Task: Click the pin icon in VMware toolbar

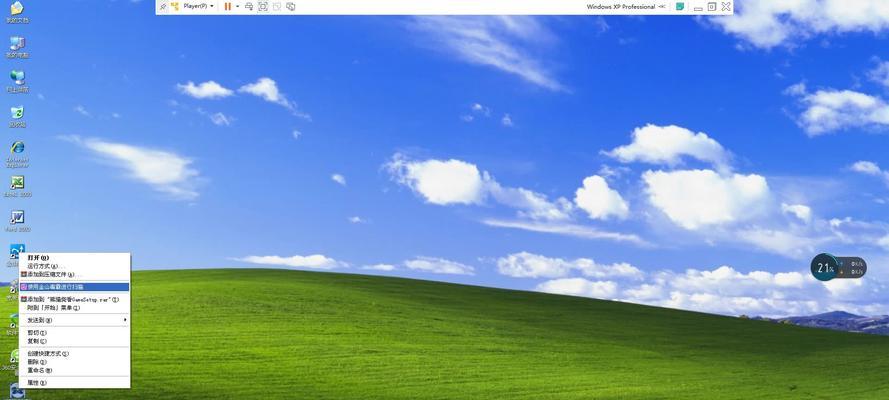Action: coord(163,6)
